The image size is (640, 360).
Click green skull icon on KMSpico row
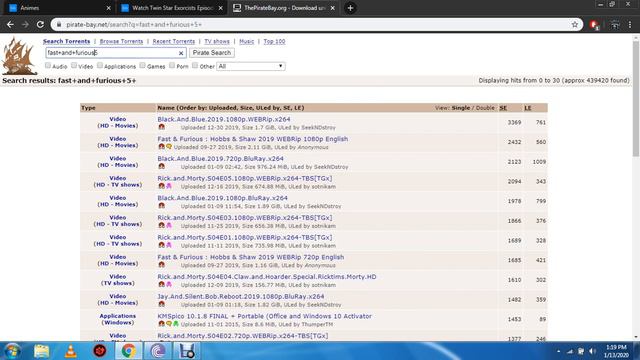tap(176, 324)
